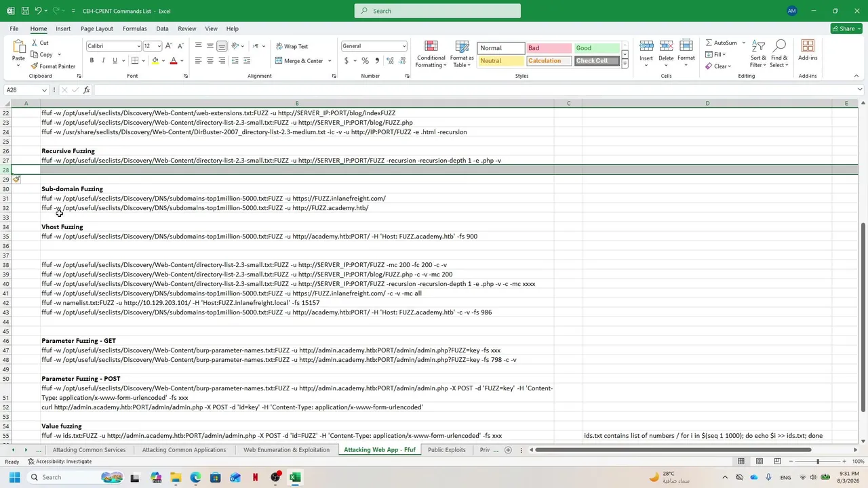Expand the cell styles gallery
Viewport: 868px width, 488px height.
click(625, 63)
